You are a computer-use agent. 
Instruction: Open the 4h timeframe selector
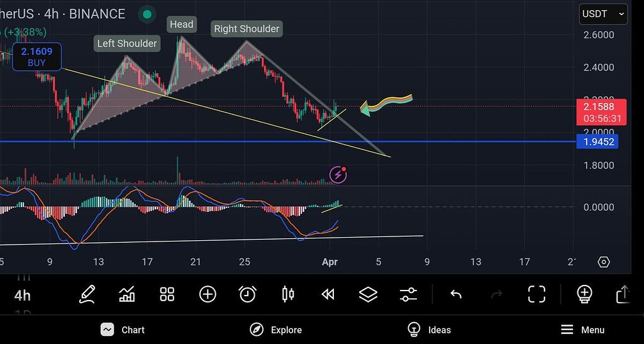23,295
